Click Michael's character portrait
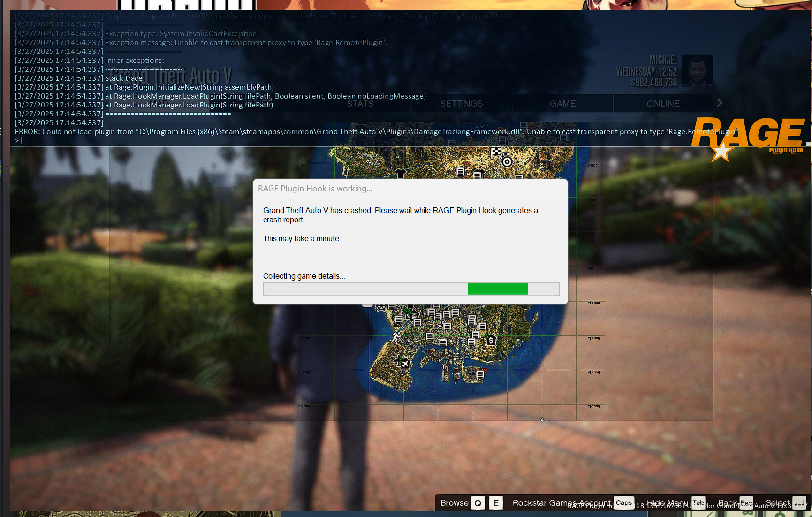 [x=697, y=71]
